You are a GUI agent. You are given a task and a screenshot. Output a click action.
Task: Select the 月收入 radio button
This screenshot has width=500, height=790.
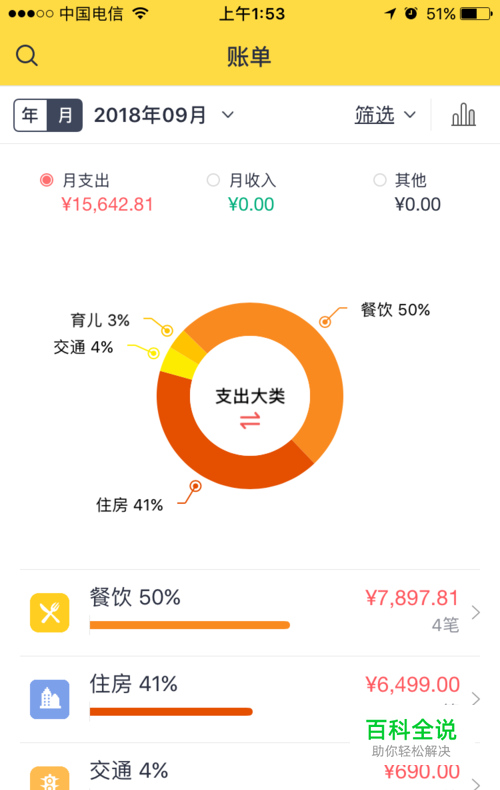213,180
